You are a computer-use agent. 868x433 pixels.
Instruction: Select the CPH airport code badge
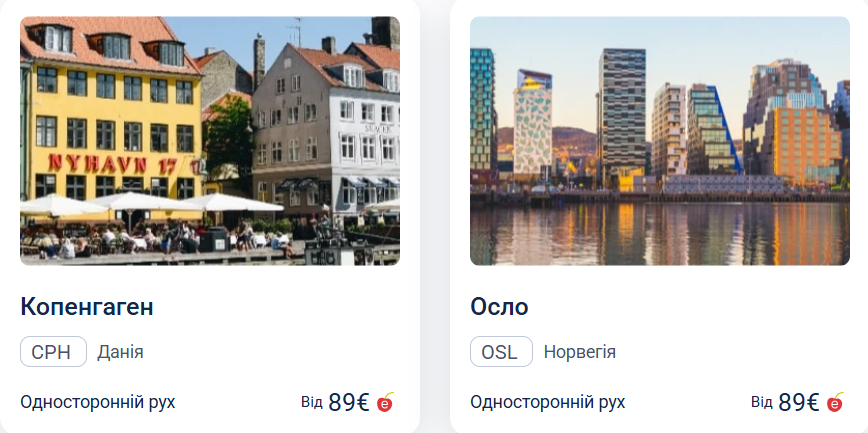coord(53,352)
